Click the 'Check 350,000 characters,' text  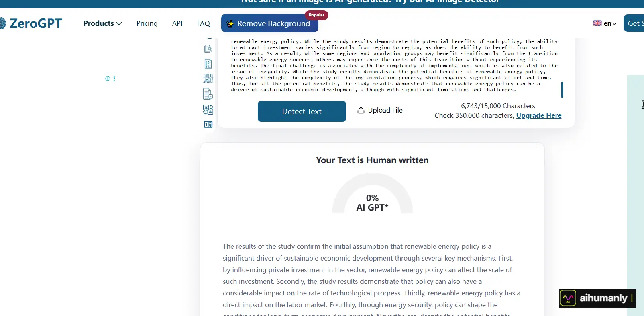[x=474, y=115]
